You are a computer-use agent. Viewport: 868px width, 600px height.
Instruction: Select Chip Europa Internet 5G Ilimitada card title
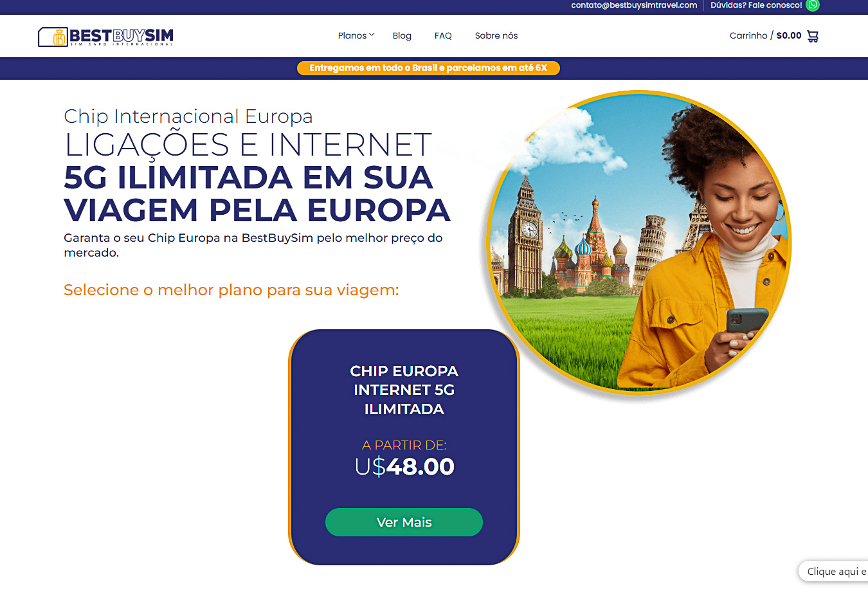[404, 390]
